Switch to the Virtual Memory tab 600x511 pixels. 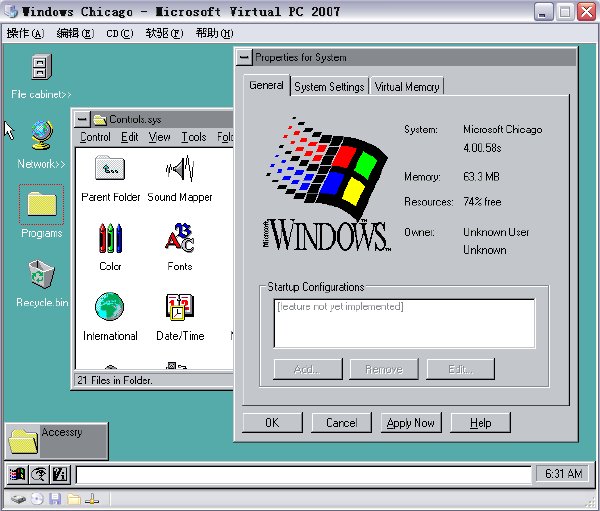[x=407, y=87]
